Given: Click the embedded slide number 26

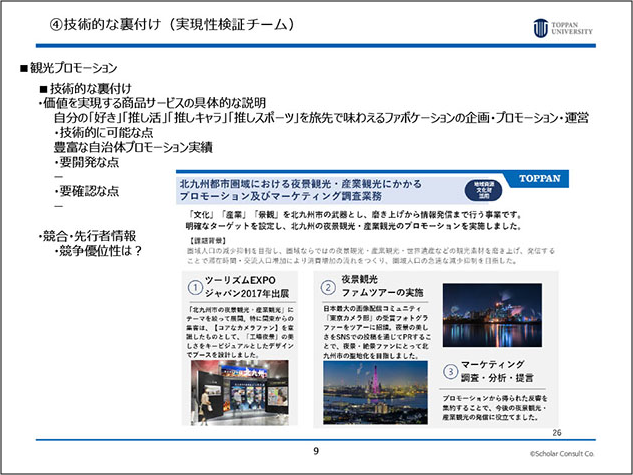Looking at the screenshot, I should click(558, 432).
